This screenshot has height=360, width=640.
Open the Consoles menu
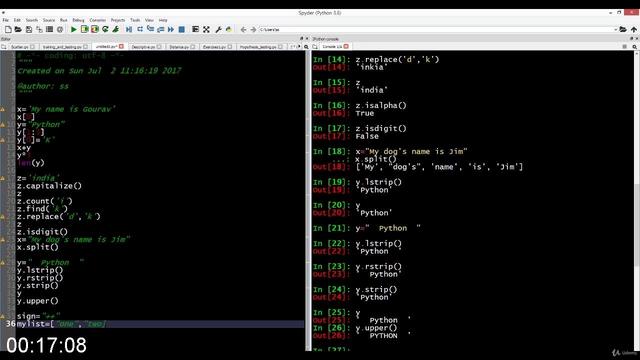98,20
